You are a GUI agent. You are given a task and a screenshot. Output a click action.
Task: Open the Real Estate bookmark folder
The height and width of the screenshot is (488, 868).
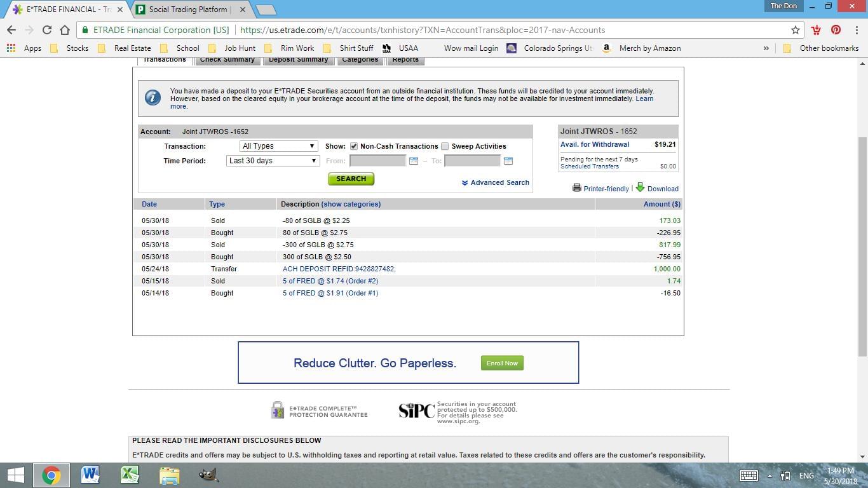pyautogui.click(x=123, y=48)
